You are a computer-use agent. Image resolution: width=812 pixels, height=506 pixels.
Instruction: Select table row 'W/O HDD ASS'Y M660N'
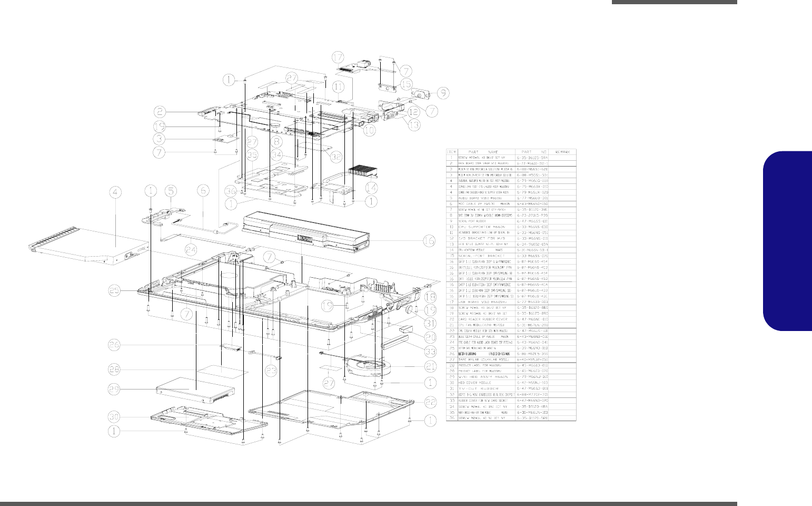pos(511,377)
